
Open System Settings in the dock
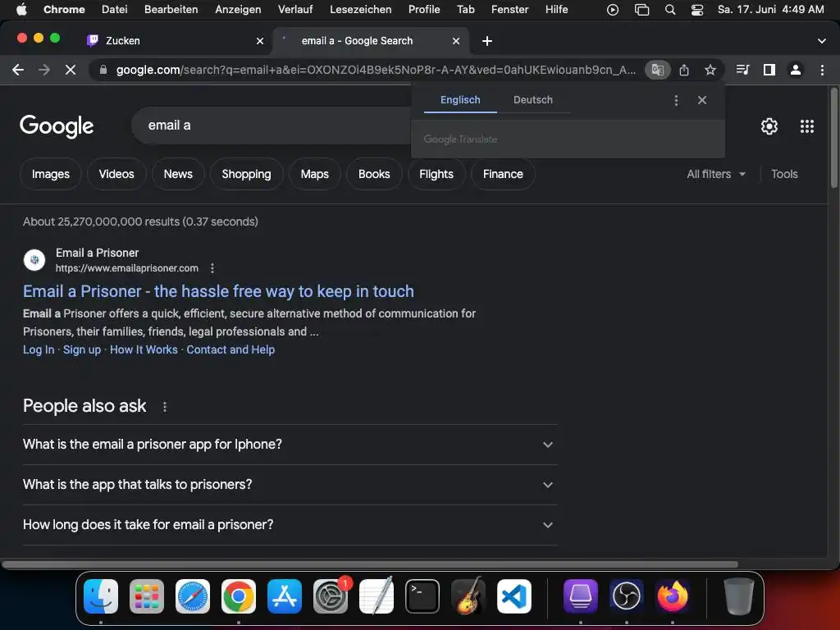tap(331, 596)
